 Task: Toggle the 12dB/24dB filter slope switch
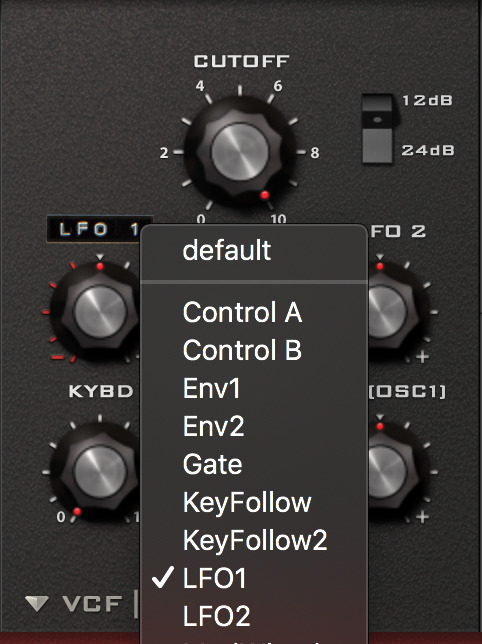(x=378, y=129)
